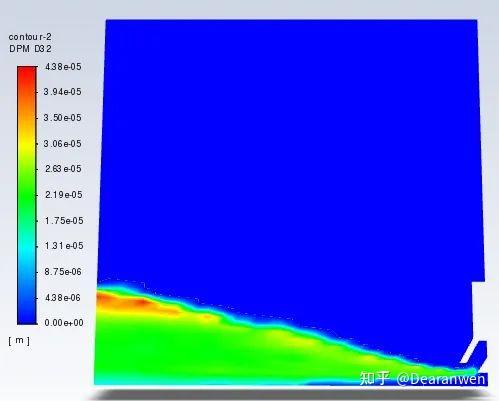Select the 2.19e-05 legend value
The width and height of the screenshot is (499, 401).
(x=63, y=195)
